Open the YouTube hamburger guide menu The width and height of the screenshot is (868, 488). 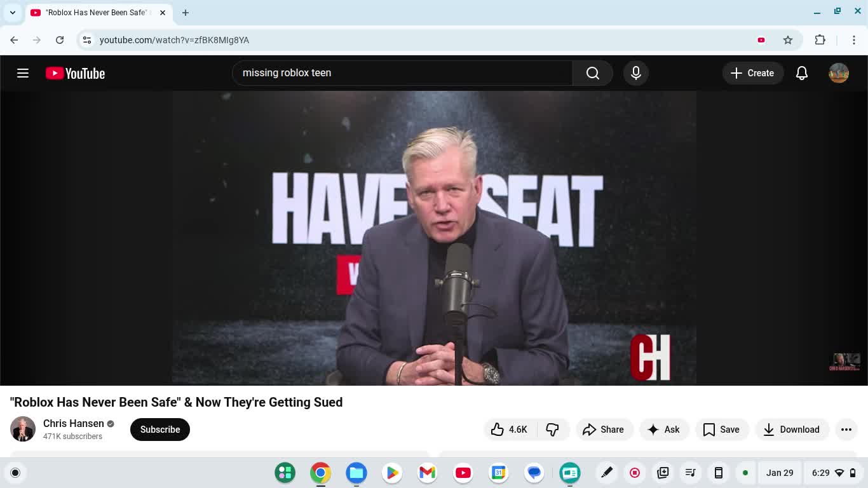[x=23, y=73]
